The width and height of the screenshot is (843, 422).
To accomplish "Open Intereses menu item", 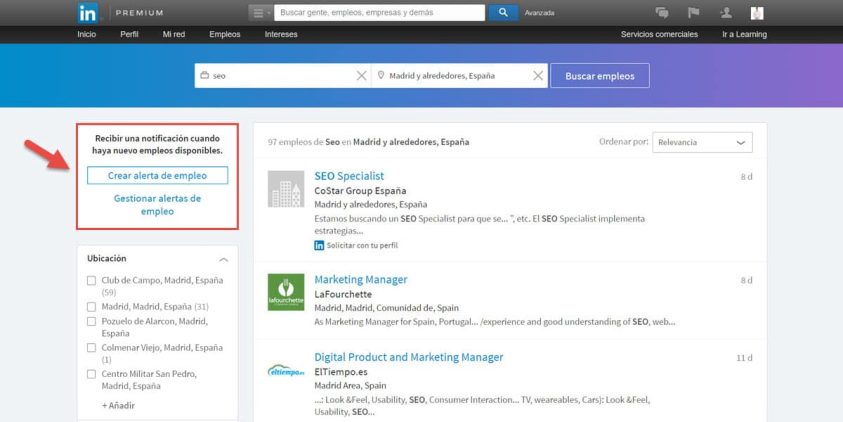I will [281, 34].
